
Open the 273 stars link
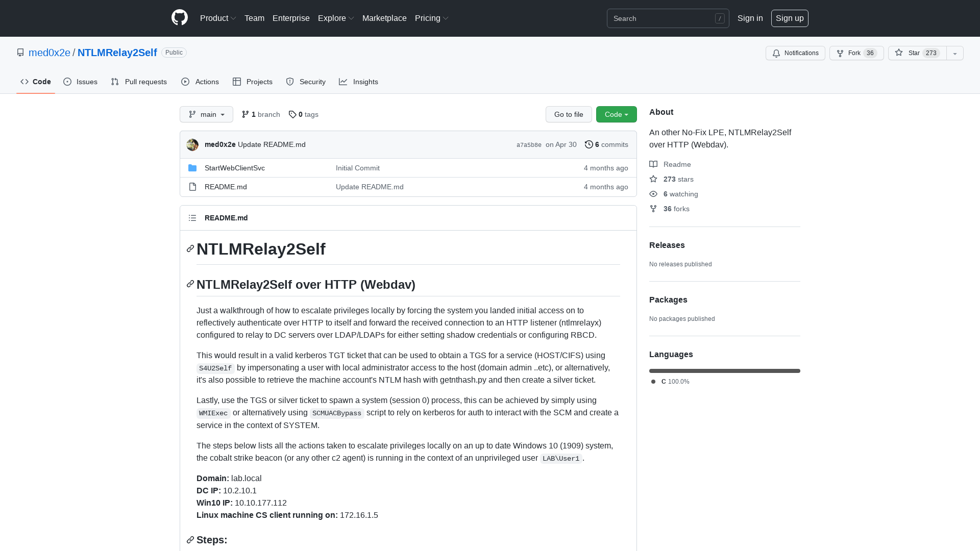(671, 179)
